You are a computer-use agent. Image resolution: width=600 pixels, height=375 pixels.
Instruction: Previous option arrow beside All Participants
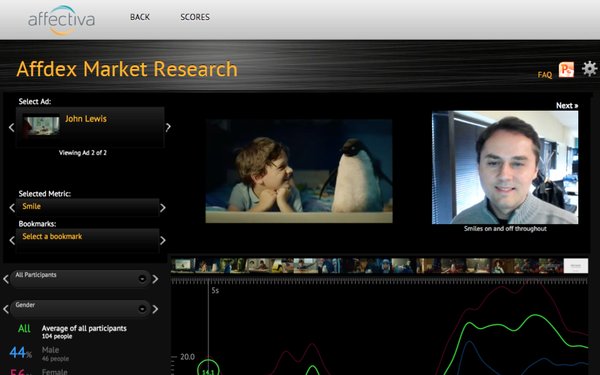pos(6,279)
